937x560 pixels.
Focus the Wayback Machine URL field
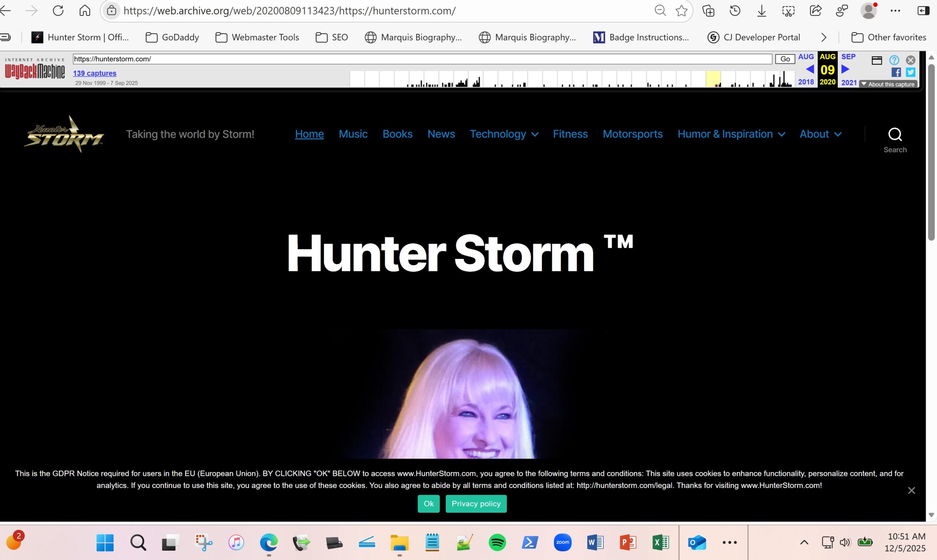click(x=423, y=59)
